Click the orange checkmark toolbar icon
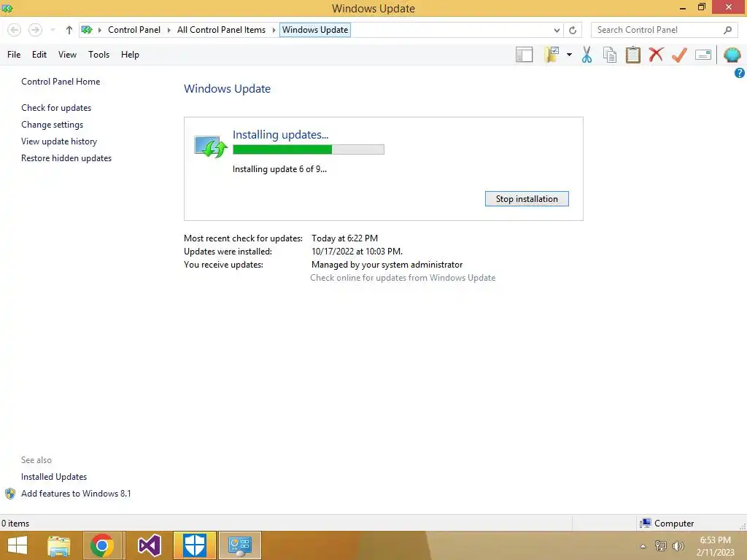Screen dimensions: 747x560 point(679,55)
